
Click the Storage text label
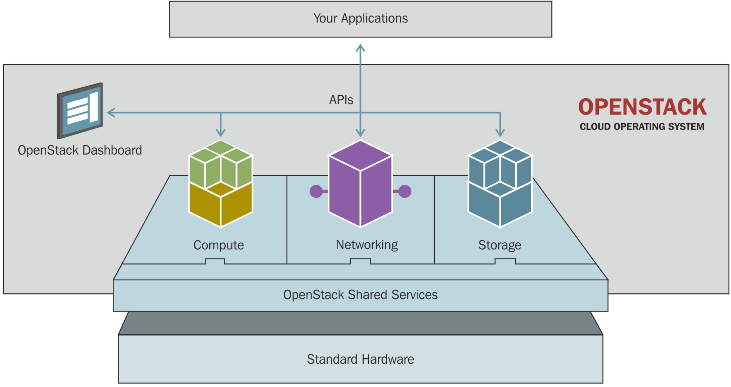point(499,245)
